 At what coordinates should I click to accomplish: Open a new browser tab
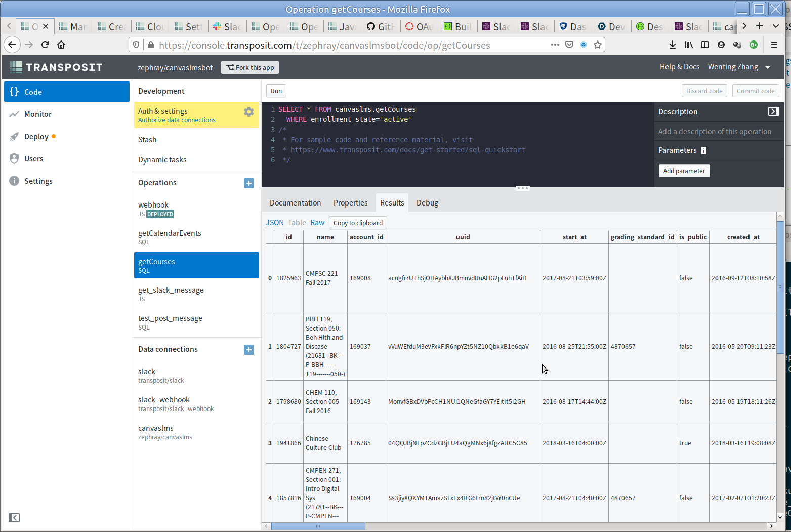[760, 26]
